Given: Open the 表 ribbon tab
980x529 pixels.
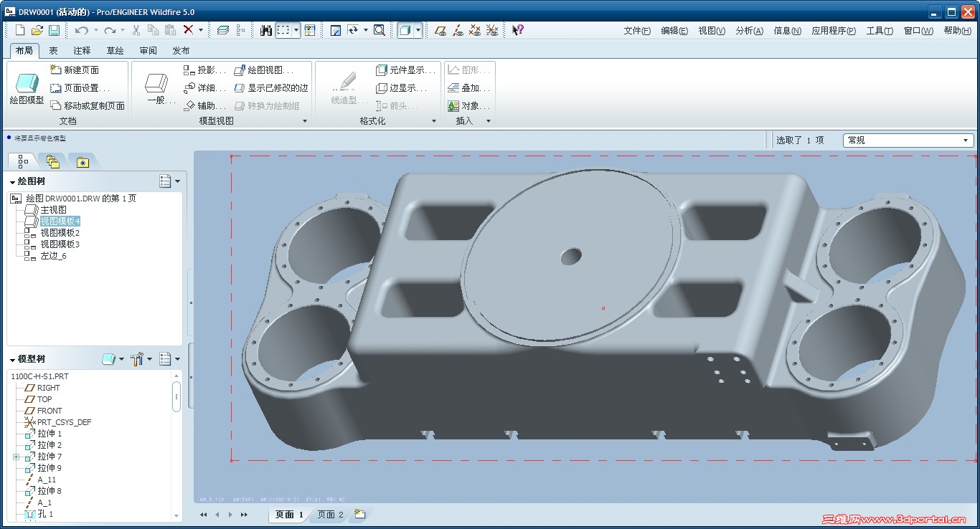Looking at the screenshot, I should click(54, 51).
